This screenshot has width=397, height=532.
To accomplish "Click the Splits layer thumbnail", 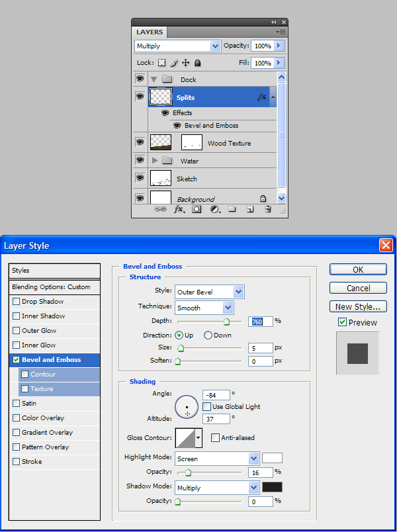I will (x=161, y=97).
